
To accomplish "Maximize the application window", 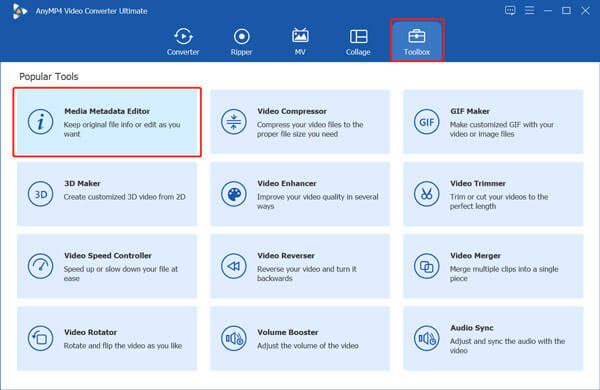I will tap(566, 11).
